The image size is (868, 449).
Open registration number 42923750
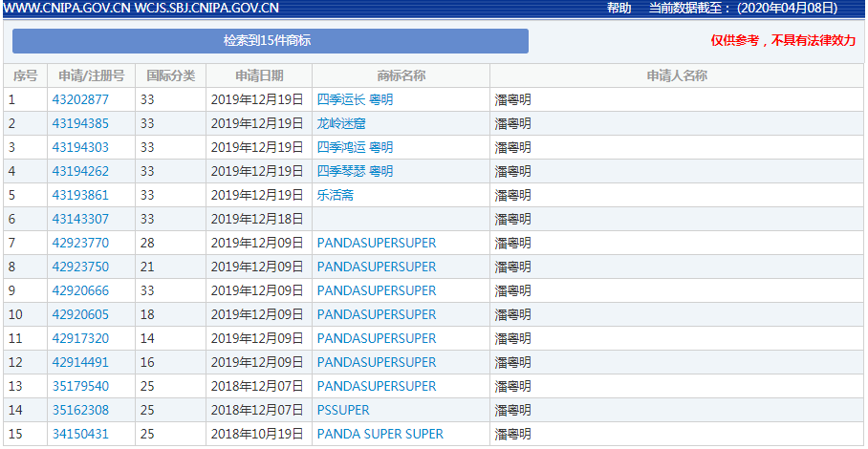click(80, 267)
